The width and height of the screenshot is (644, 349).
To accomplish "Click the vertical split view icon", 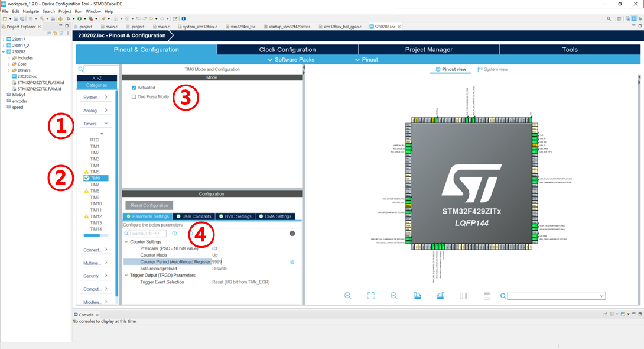I will click(x=464, y=296).
